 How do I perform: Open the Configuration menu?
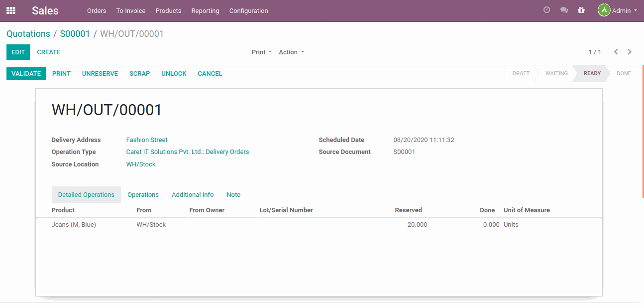pyautogui.click(x=248, y=10)
